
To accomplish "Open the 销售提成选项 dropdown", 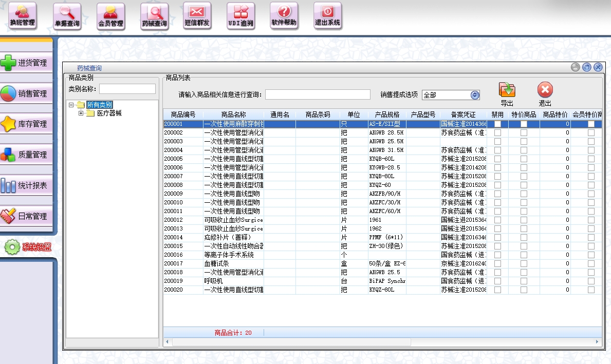I will tap(475, 95).
